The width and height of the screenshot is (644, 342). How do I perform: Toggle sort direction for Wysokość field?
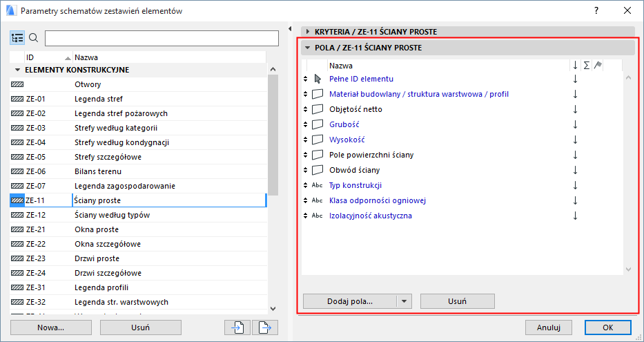575,140
